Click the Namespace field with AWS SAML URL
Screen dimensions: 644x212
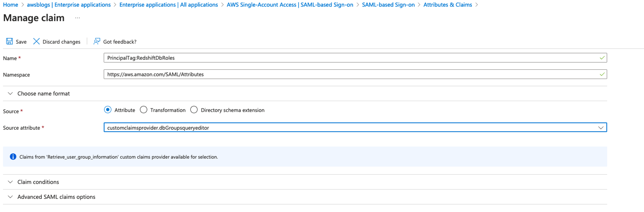pyautogui.click(x=355, y=74)
